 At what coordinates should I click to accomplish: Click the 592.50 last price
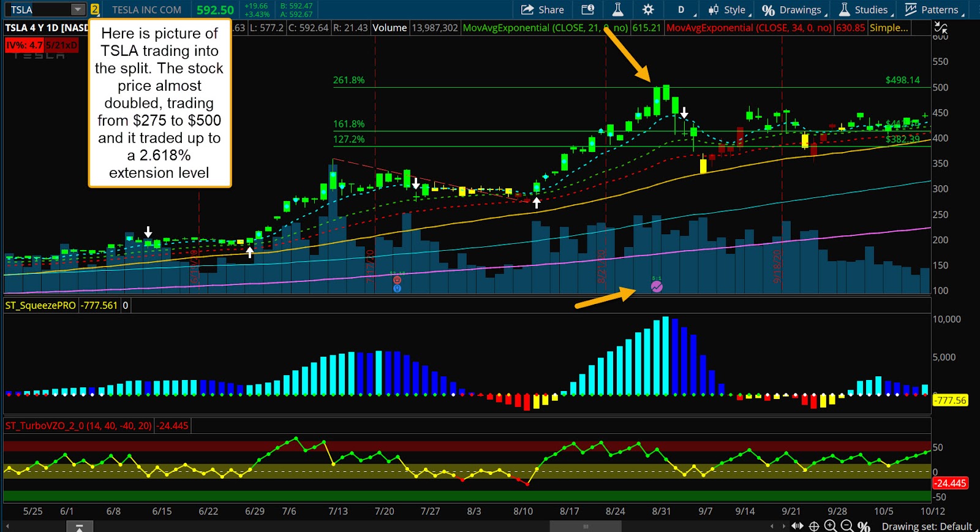tap(215, 10)
